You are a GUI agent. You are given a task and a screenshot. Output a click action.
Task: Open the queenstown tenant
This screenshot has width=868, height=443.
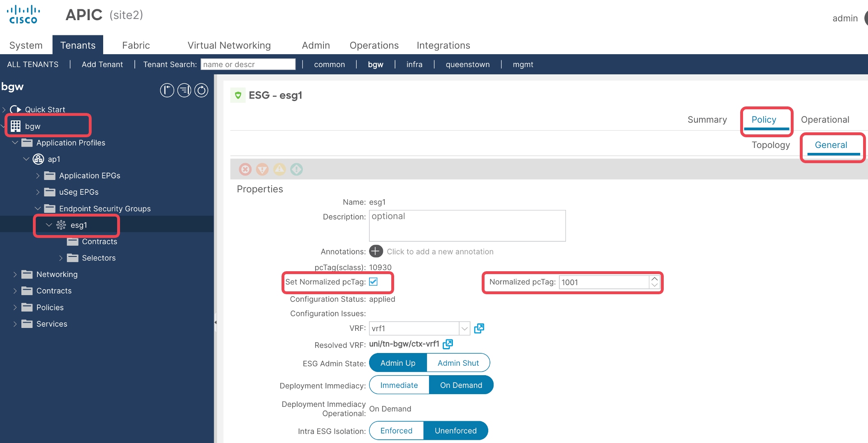(x=468, y=65)
